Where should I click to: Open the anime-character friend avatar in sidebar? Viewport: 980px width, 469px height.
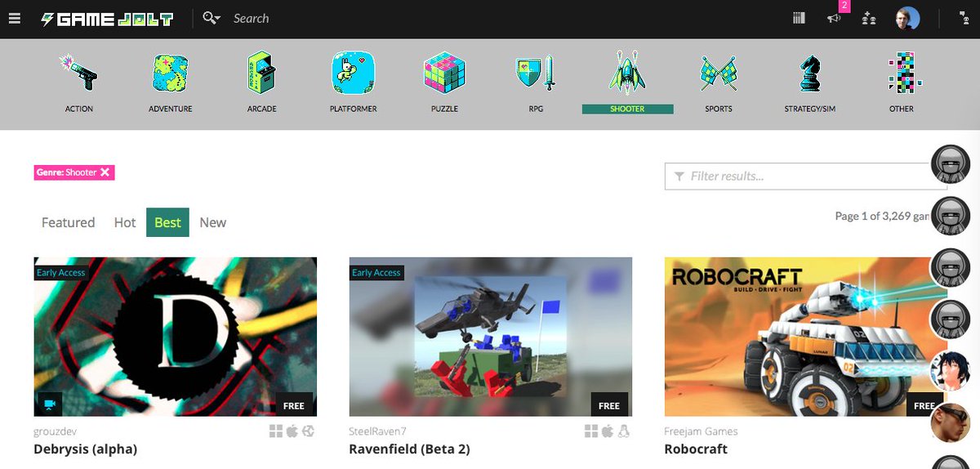(951, 370)
